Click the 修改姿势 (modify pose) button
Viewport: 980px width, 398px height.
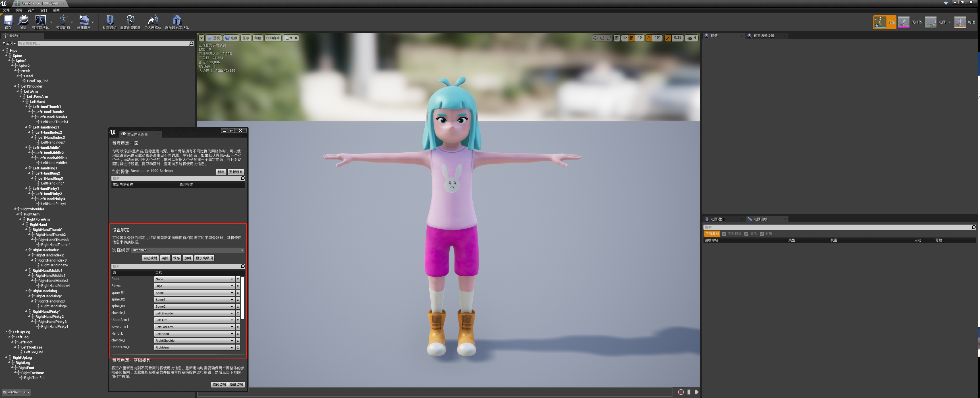pyautogui.click(x=219, y=385)
